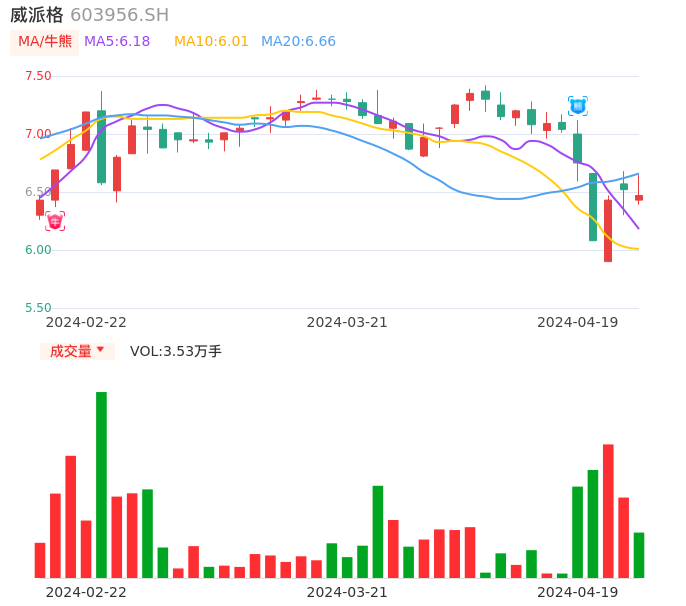Viewport: 686px width, 606px height.
Task: Click the tallest green volume bar
Action: click(x=101, y=485)
